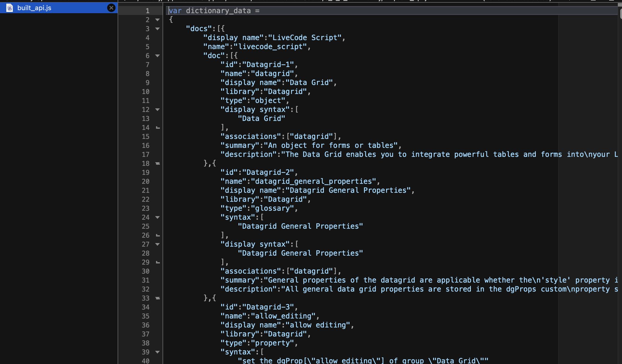Click the fold marker at line 33
Screen dimensions: 622x364
(x=158, y=298)
